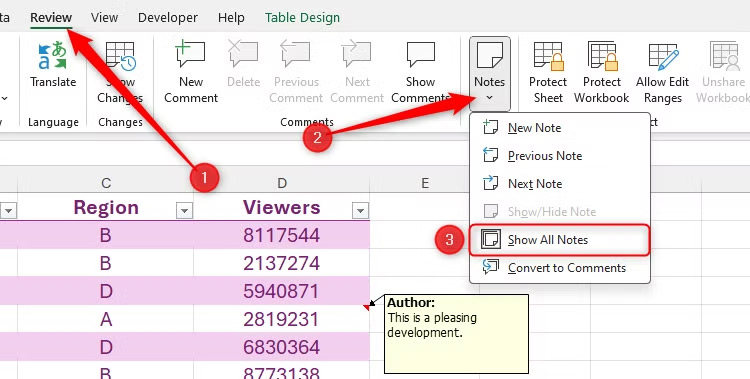The height and width of the screenshot is (379, 750).
Task: Click Unshare Workbook icon
Action: 725,56
